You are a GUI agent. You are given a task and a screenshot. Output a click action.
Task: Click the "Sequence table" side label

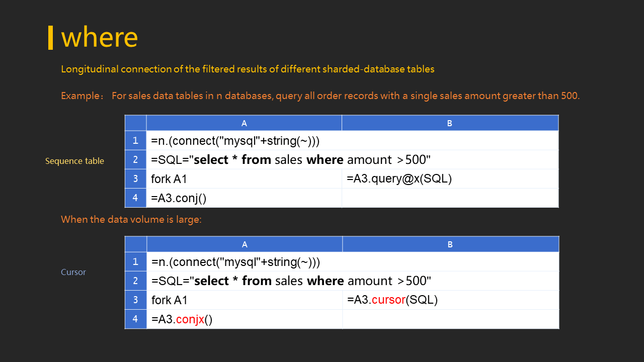[74, 161]
